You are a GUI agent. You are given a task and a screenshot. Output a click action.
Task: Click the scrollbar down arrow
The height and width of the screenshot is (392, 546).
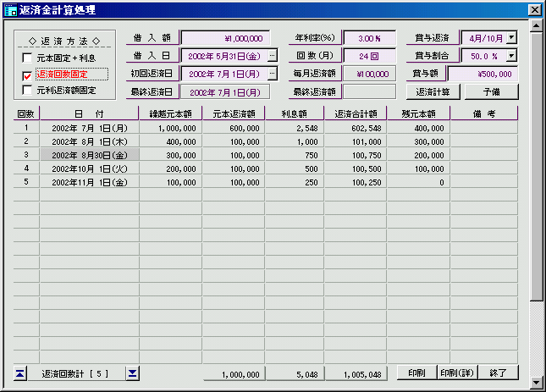coord(536,384)
